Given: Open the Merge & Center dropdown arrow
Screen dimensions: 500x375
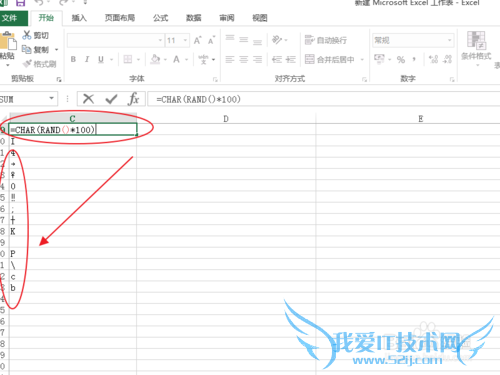Looking at the screenshot, I should click(x=362, y=60).
